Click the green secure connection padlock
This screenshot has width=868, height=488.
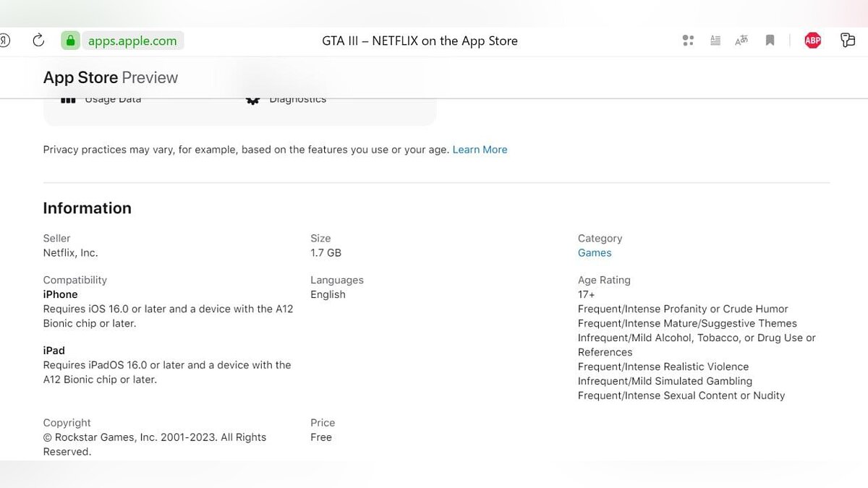click(x=70, y=40)
